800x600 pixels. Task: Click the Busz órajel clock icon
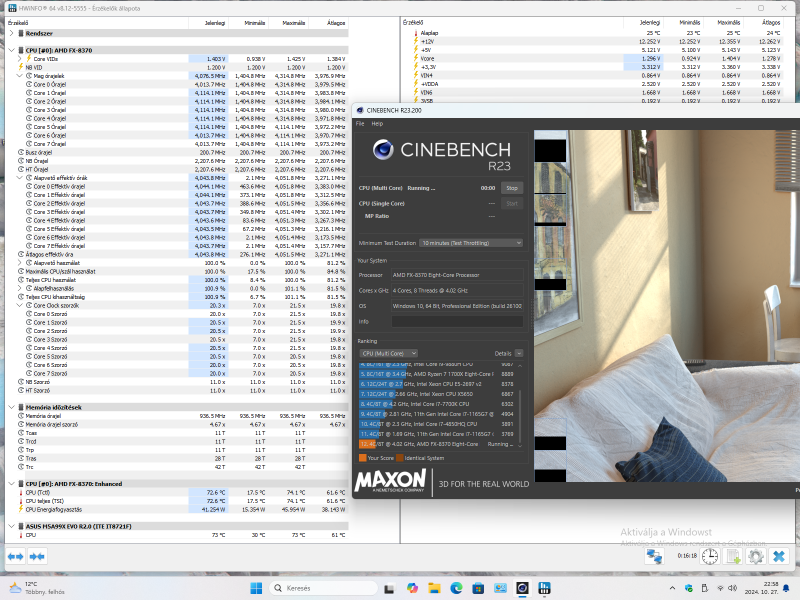pyautogui.click(x=21, y=152)
